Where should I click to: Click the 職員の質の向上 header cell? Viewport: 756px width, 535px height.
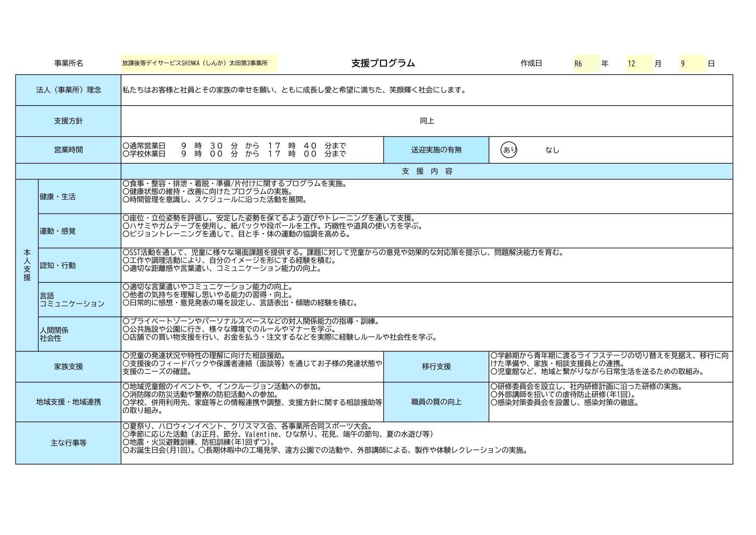pos(436,402)
